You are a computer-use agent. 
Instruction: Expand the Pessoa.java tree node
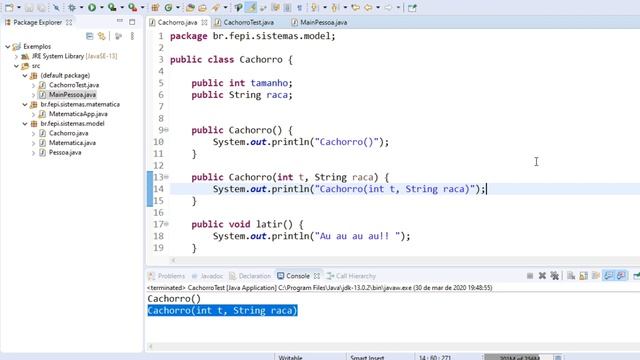tap(33, 153)
